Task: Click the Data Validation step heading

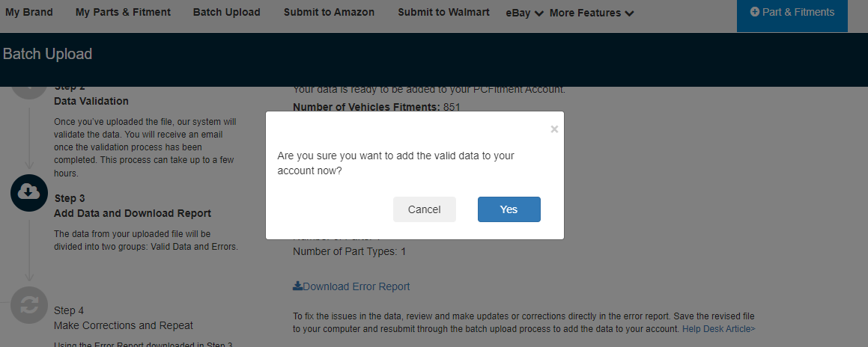Action: pos(91,101)
